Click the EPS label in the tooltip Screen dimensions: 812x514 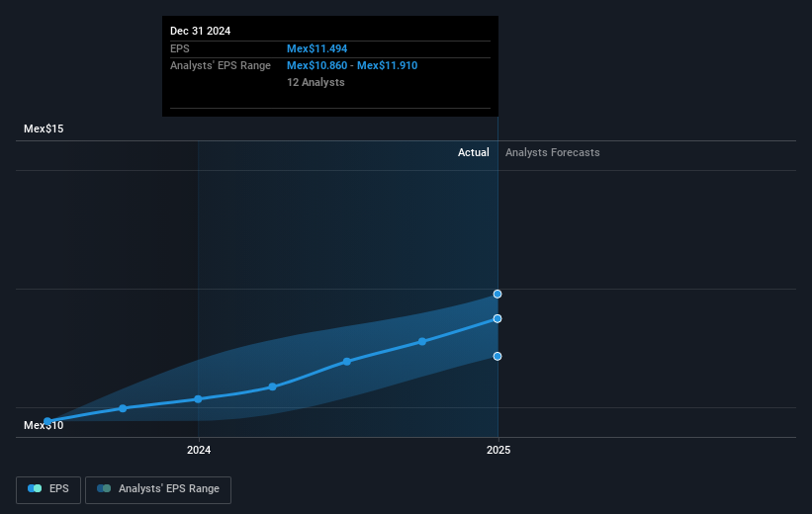(x=180, y=48)
